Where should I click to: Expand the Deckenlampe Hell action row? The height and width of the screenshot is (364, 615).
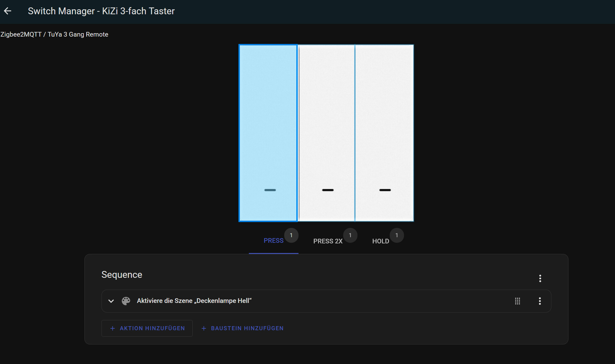pyautogui.click(x=111, y=301)
